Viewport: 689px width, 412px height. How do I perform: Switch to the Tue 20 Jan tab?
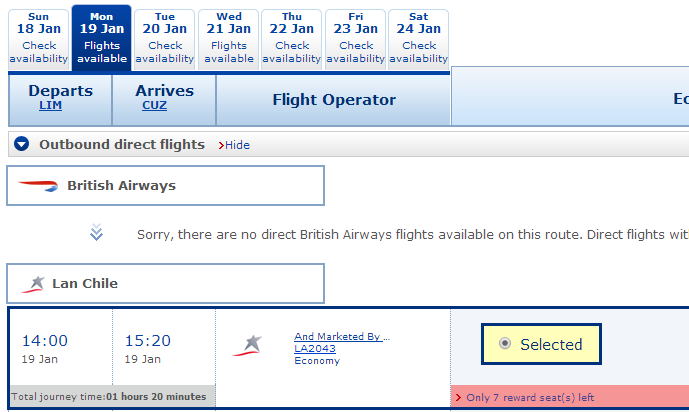point(164,39)
